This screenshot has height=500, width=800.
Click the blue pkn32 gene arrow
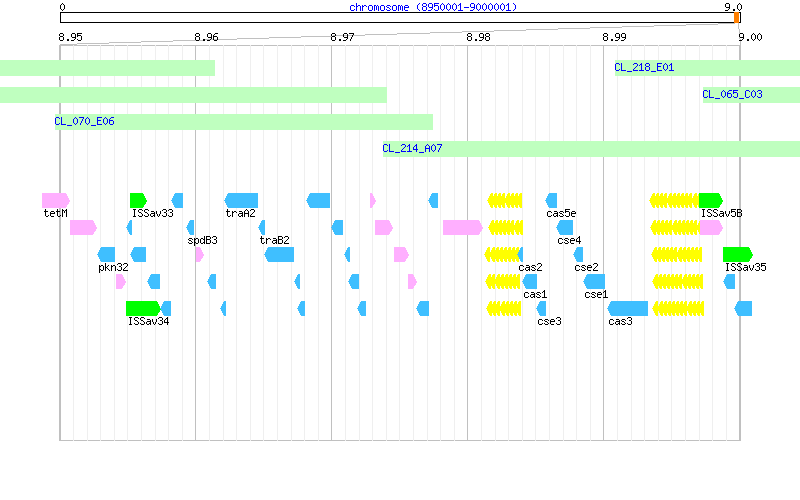[x=106, y=255]
